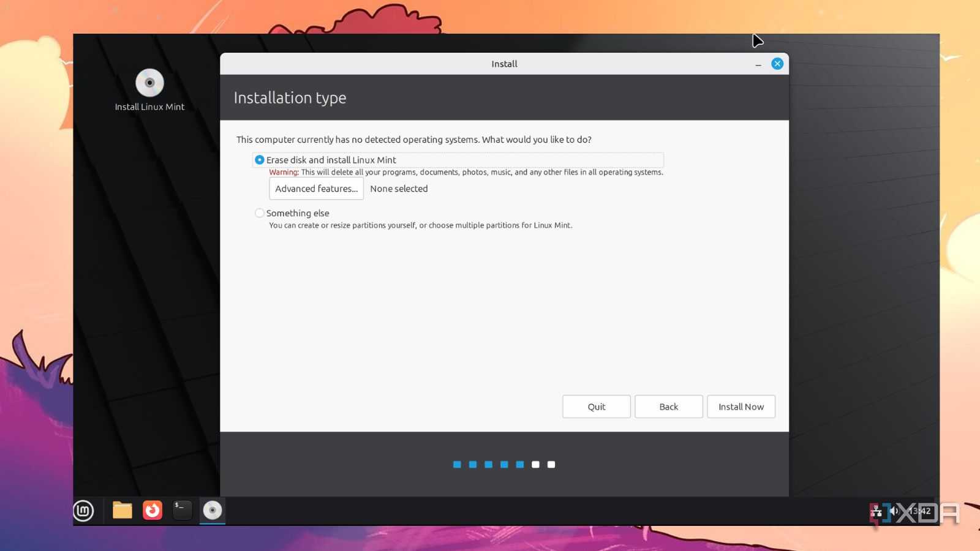Click the 'Install' window title text
Image resolution: width=980 pixels, height=551 pixels.
point(504,64)
